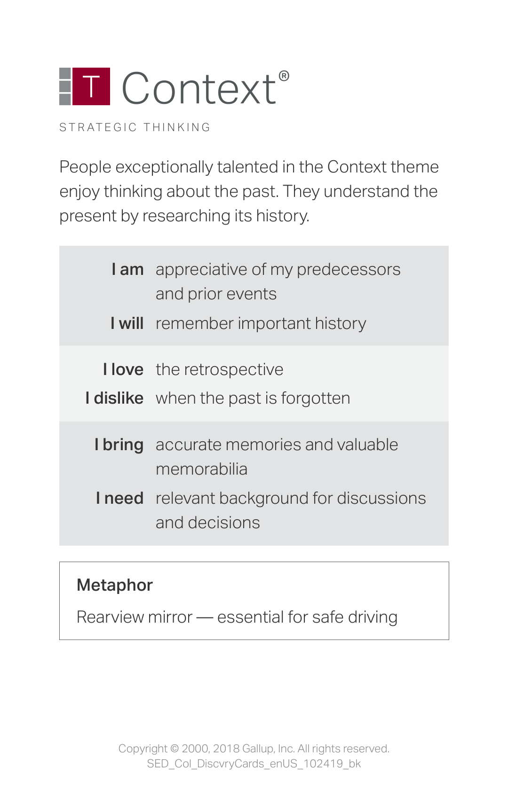
Task: Click the gray squares beside the T
Action: (65, 86)
